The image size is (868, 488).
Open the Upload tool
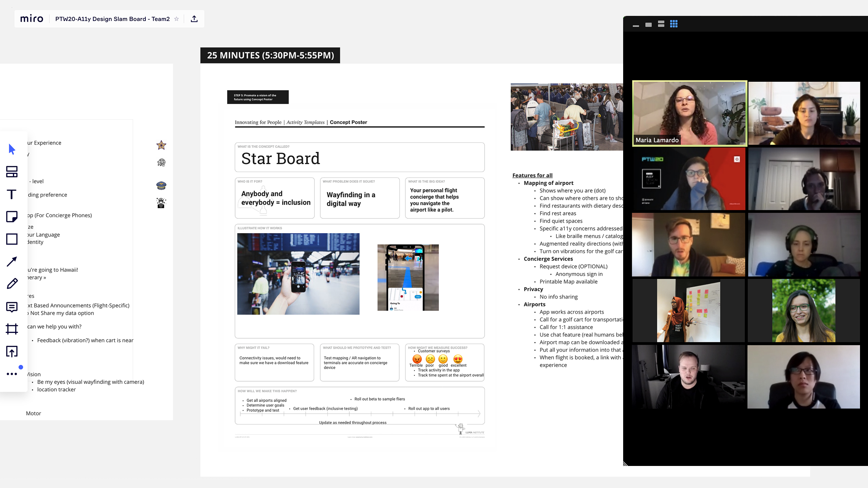click(12, 351)
